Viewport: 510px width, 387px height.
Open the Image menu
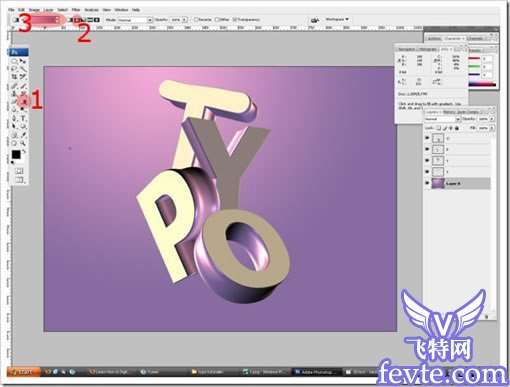pyautogui.click(x=34, y=10)
